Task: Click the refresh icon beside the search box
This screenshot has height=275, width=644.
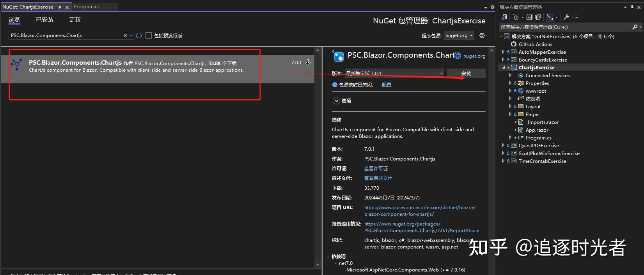Action: (x=138, y=35)
